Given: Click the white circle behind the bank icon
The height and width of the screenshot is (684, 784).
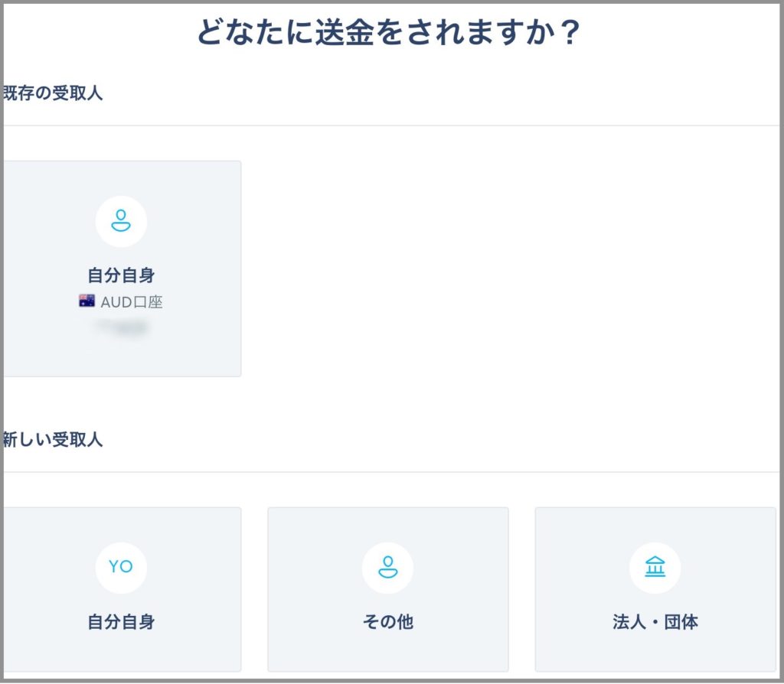Looking at the screenshot, I should (x=655, y=568).
